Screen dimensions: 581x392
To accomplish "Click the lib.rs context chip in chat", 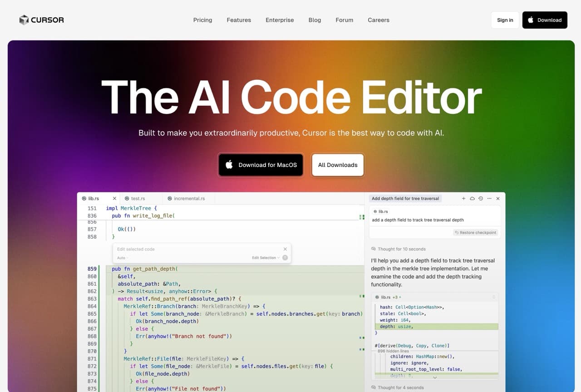I will pos(380,211).
